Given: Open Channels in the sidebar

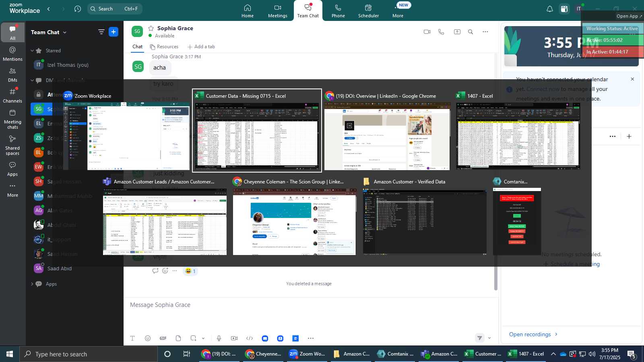Looking at the screenshot, I should pos(12,96).
